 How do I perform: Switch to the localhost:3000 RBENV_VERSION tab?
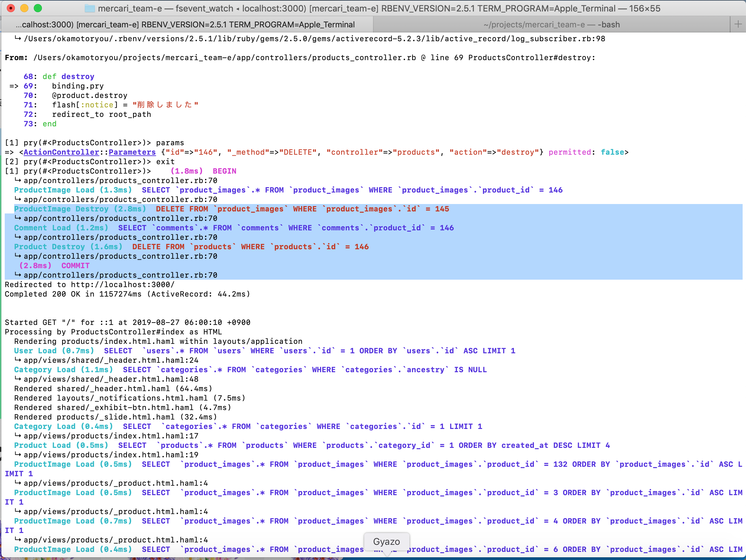click(x=185, y=24)
